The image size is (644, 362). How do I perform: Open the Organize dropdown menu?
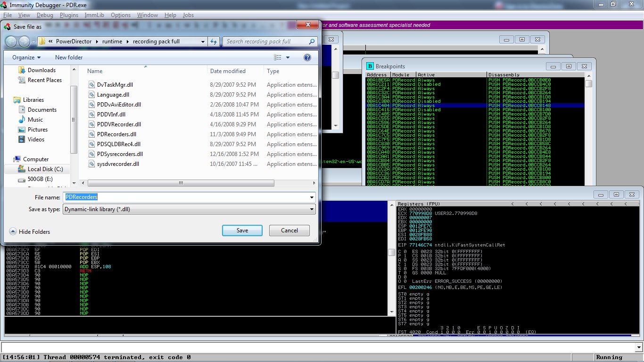tap(26, 58)
